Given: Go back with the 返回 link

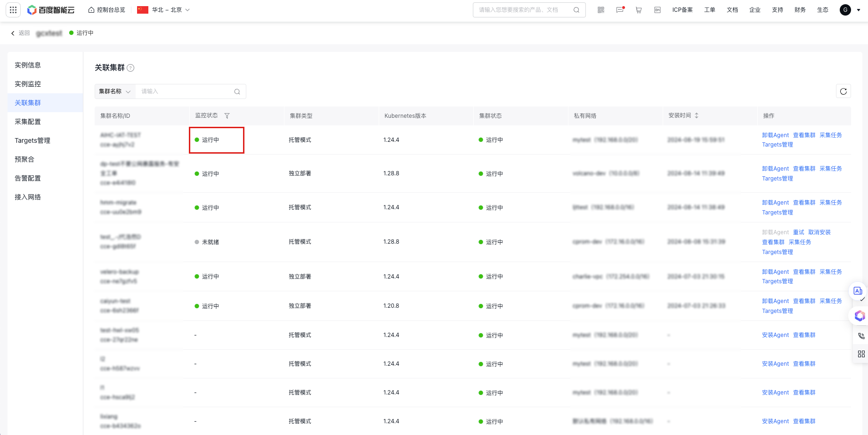Looking at the screenshot, I should [x=20, y=33].
